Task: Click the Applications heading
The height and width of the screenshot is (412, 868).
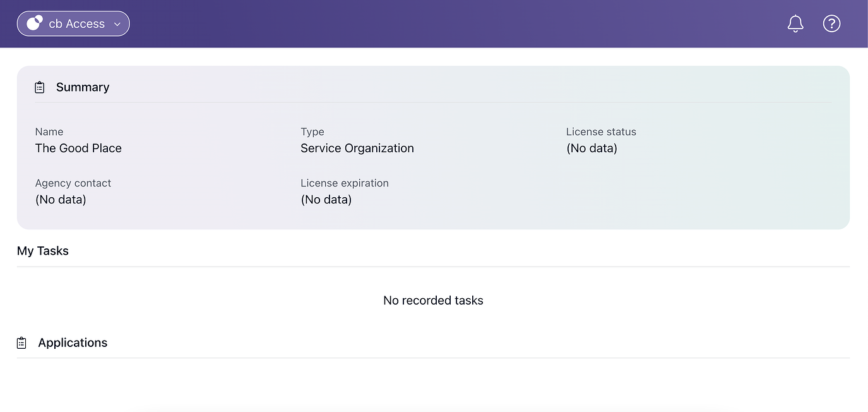Action: tap(73, 342)
